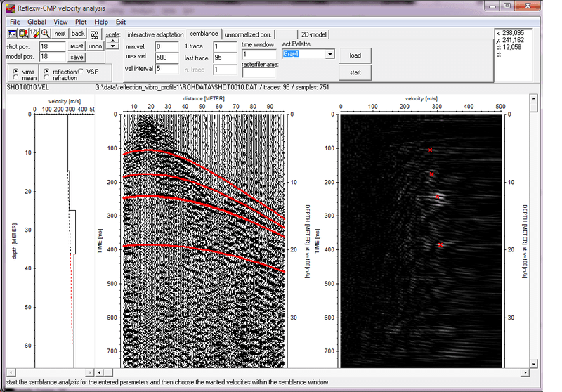562x392 pixels.
Task: Click the main horizontal scrollbar right arrow
Action: click(525, 372)
